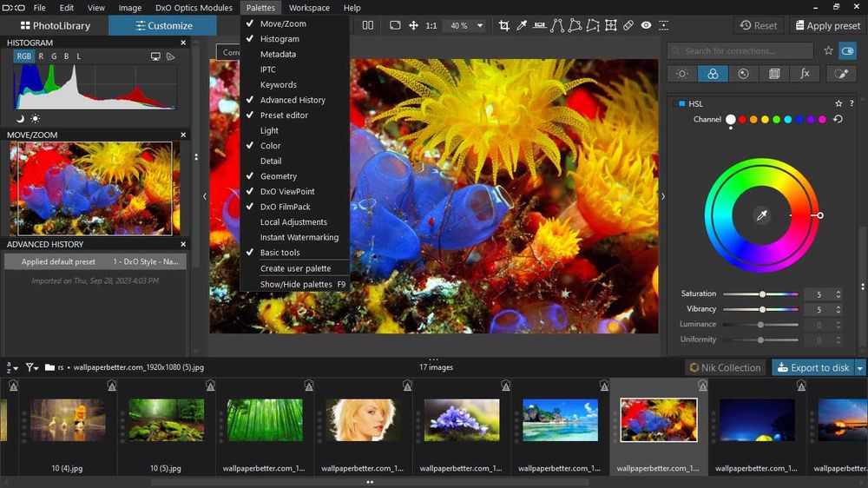868x488 pixels.
Task: Pick the white balance eyedropper tool
Action: (522, 26)
